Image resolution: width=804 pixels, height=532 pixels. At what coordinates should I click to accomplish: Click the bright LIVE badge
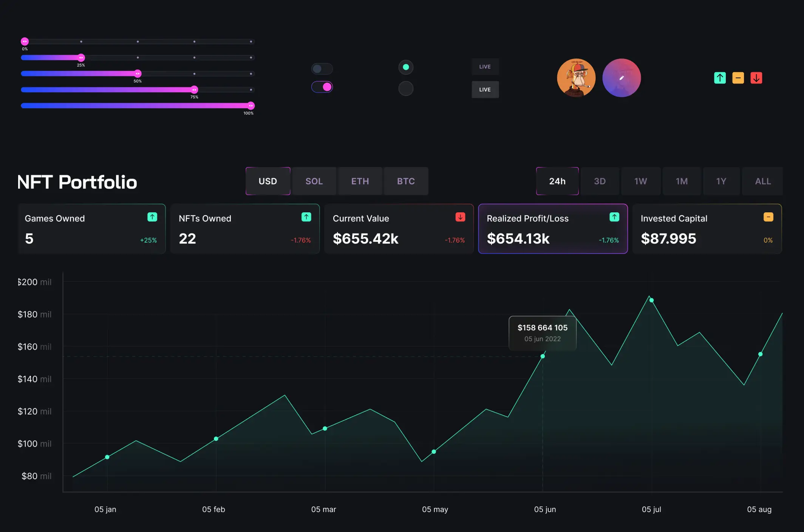click(485, 90)
